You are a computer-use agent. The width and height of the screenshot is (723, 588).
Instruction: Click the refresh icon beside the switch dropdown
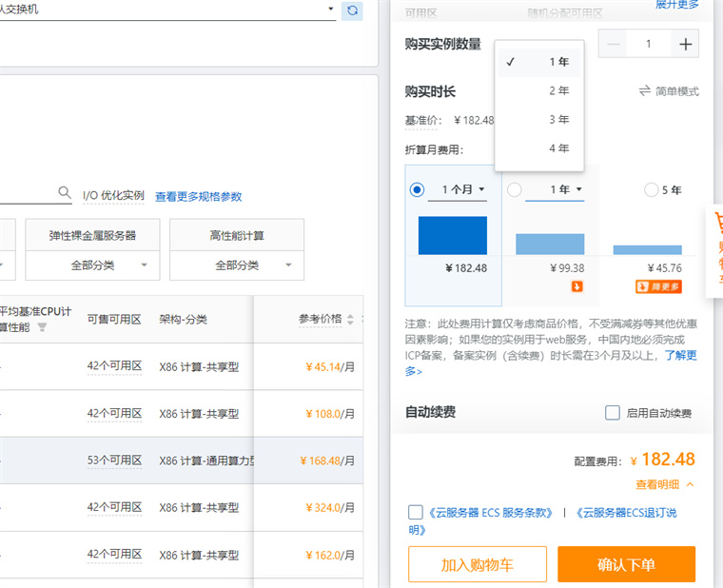click(x=352, y=10)
